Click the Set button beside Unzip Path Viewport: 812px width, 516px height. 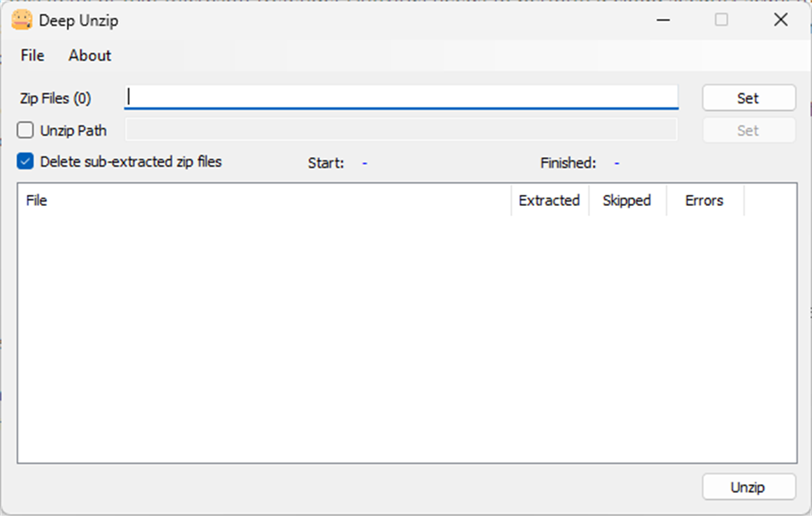pos(748,131)
